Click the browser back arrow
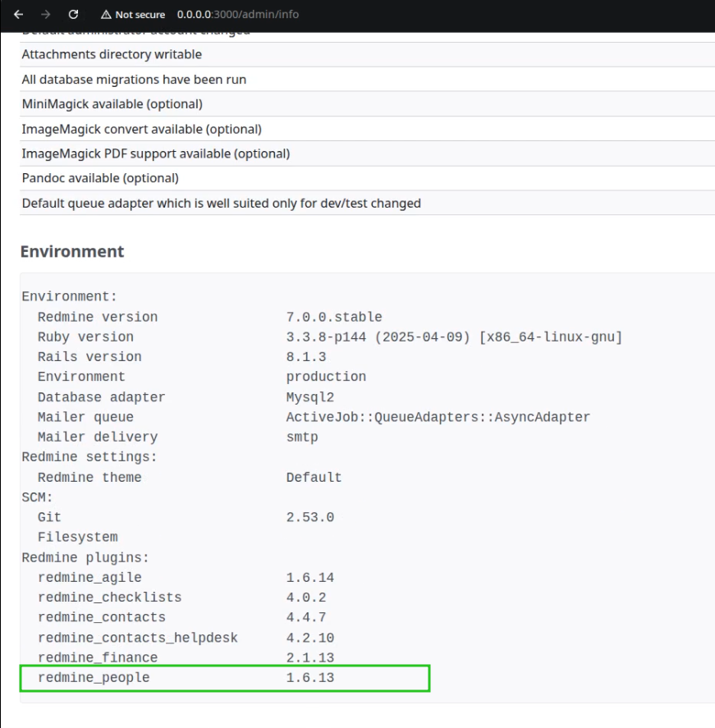The height and width of the screenshot is (728, 715). pyautogui.click(x=19, y=15)
